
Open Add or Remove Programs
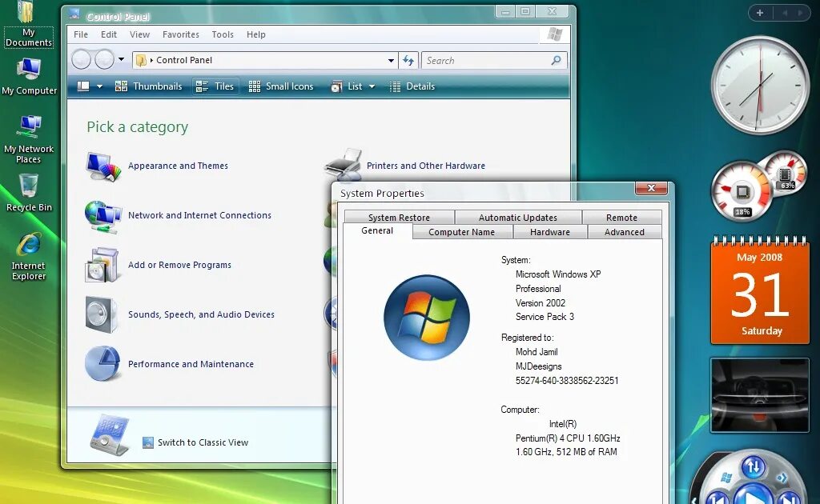[x=178, y=265]
